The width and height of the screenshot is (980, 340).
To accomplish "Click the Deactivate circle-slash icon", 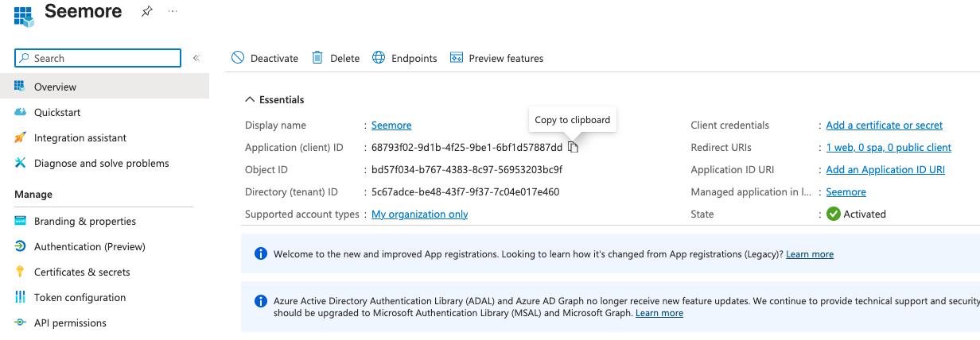I will point(238,58).
